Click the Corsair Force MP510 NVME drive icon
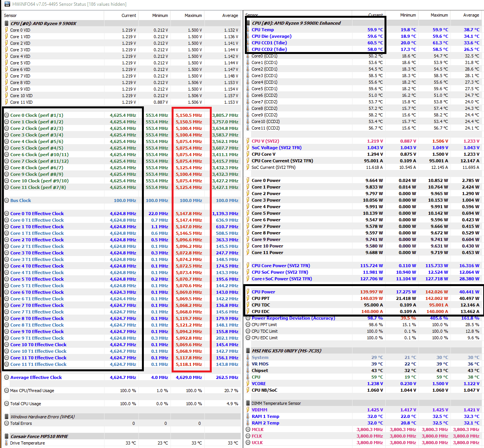Viewport: 484px width, 448px height. tap(7, 436)
